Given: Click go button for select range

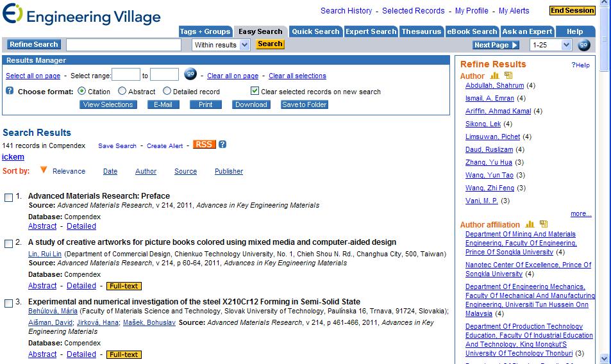Looking at the screenshot, I should (x=190, y=74).
